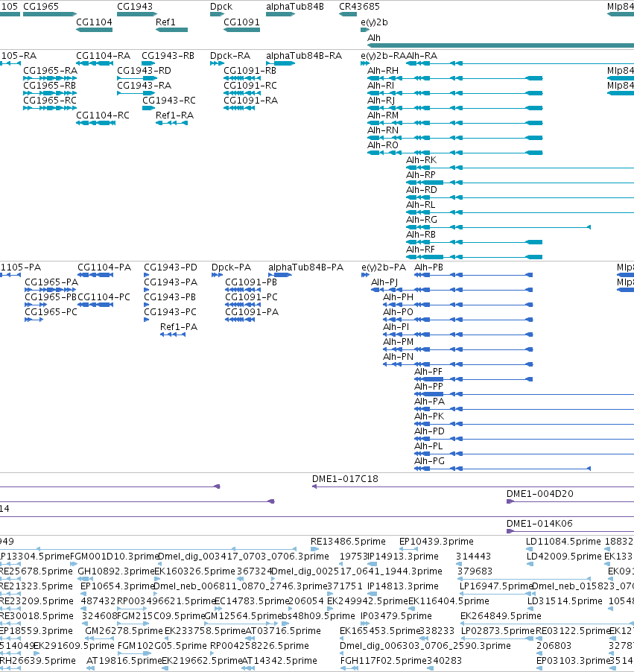The height and width of the screenshot is (672, 634).
Task: Select transcript CG1091-RA
Action: pyautogui.click(x=239, y=108)
